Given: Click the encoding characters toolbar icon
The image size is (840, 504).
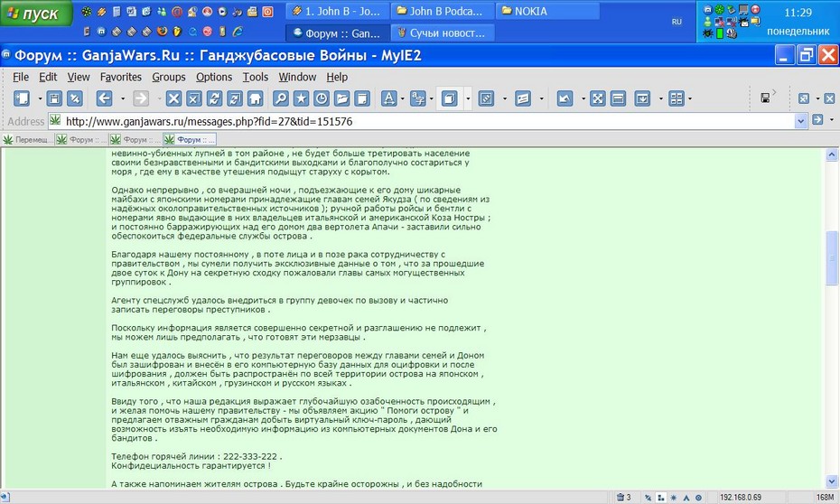Looking at the screenshot, I should tap(418, 98).
